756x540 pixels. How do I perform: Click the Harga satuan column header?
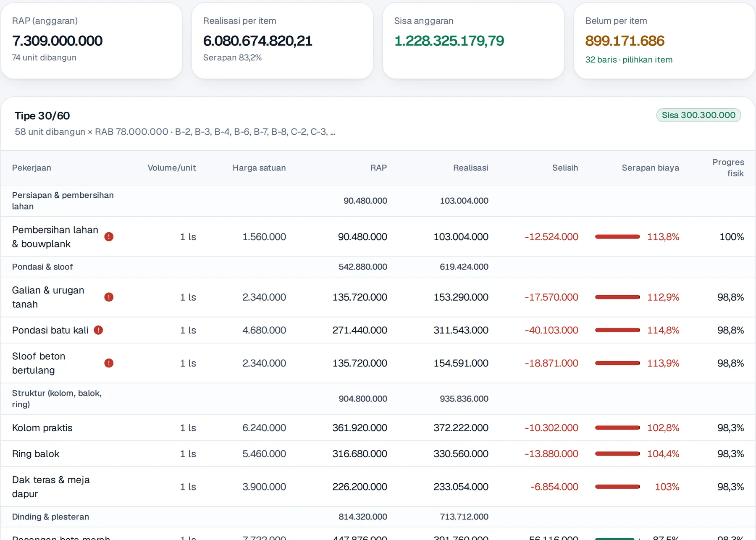pyautogui.click(x=259, y=168)
